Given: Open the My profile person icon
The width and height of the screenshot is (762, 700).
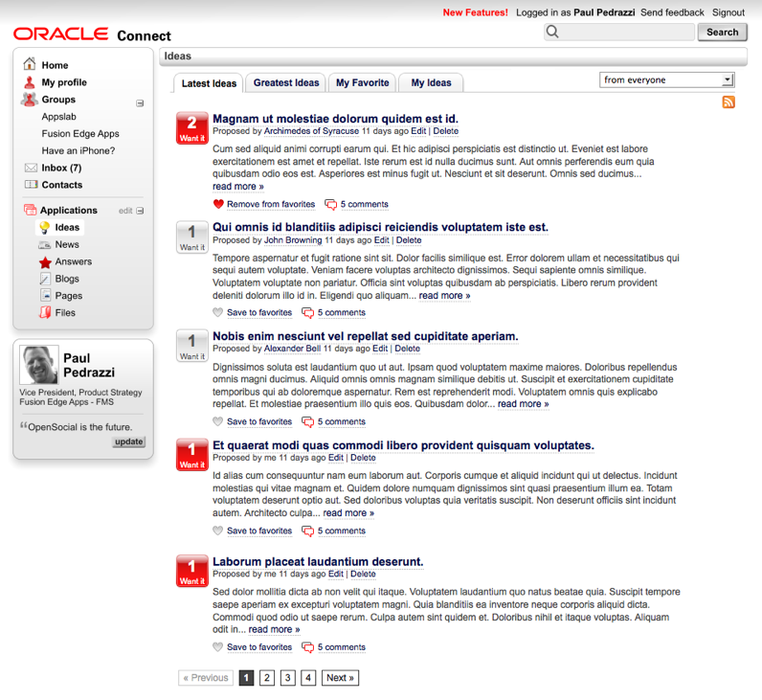Looking at the screenshot, I should coord(30,82).
